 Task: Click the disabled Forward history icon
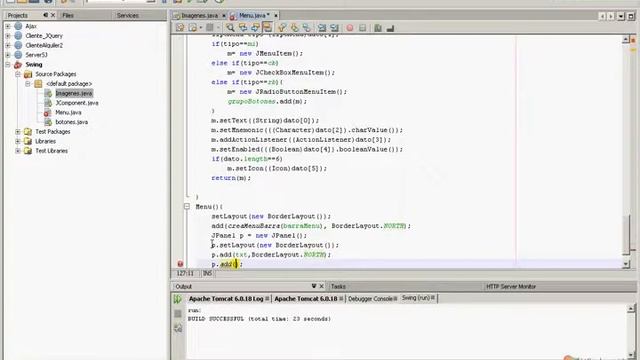click(x=209, y=28)
